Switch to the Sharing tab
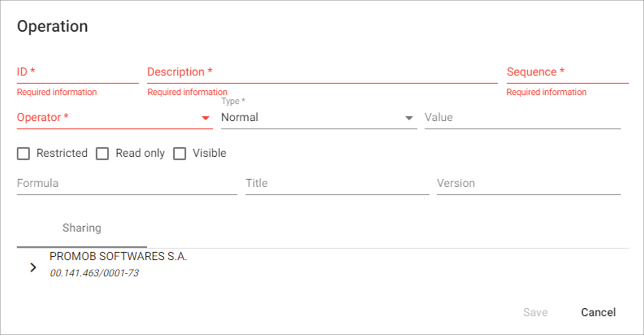This screenshot has width=644, height=335. [82, 228]
